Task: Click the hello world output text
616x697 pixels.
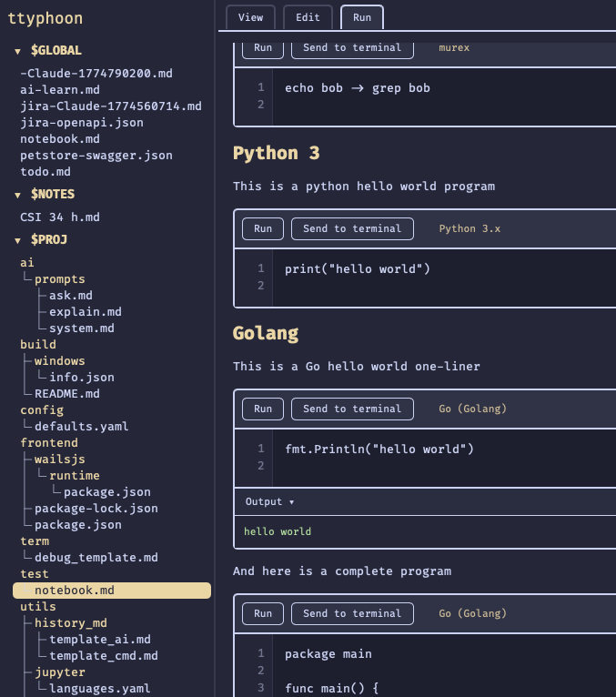Action: pyautogui.click(x=278, y=531)
